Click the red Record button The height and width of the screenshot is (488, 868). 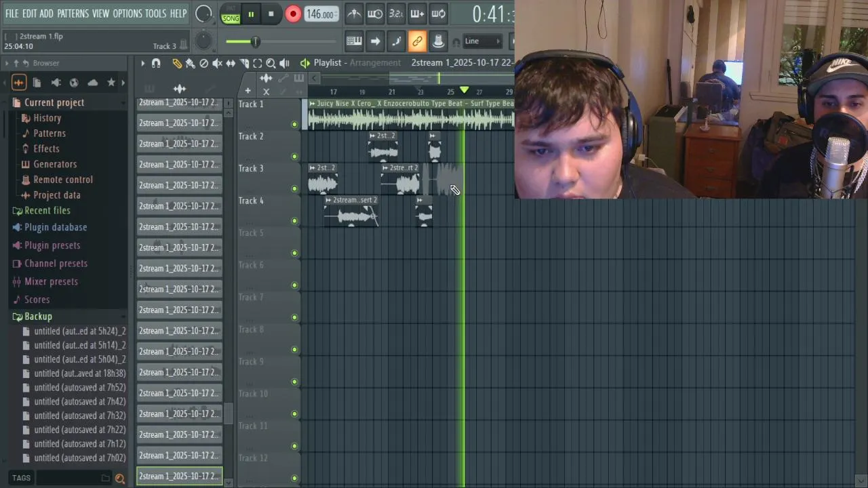pos(293,14)
